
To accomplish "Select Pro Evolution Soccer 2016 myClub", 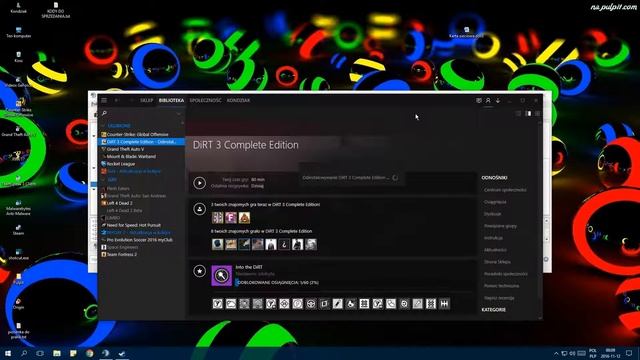I will 140,240.
